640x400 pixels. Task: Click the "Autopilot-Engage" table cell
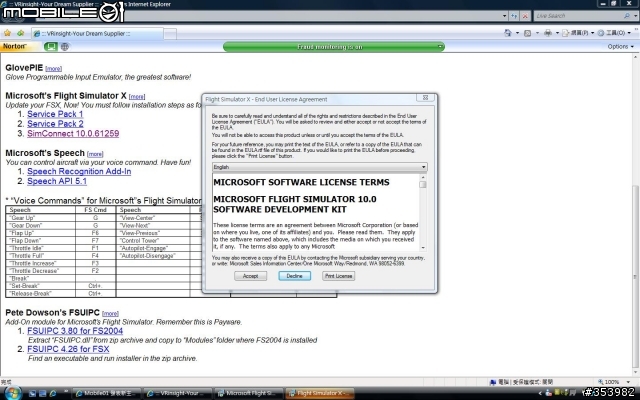point(153,248)
